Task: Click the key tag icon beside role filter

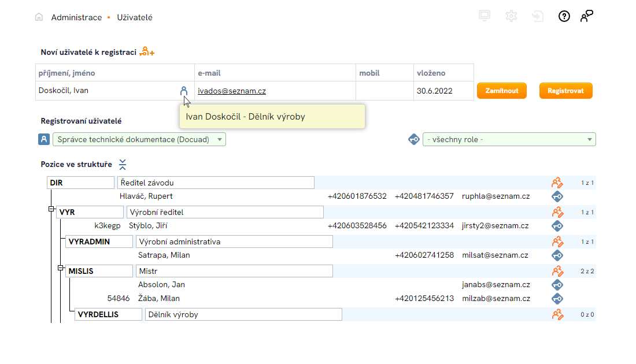Action: coord(414,139)
